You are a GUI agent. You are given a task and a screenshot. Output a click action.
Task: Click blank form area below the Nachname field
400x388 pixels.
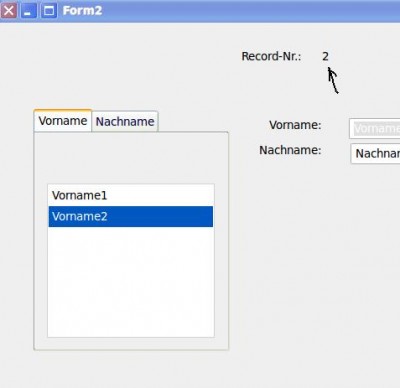320,267
